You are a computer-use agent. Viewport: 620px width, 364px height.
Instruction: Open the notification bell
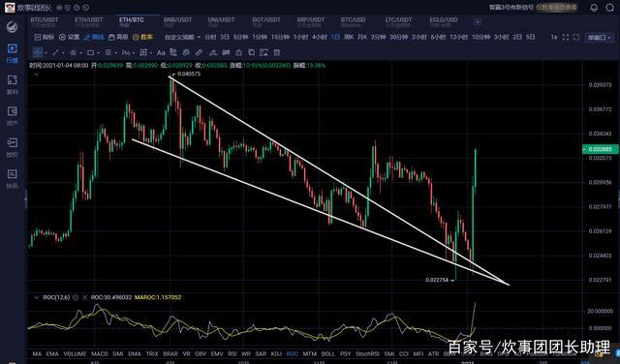594,8
